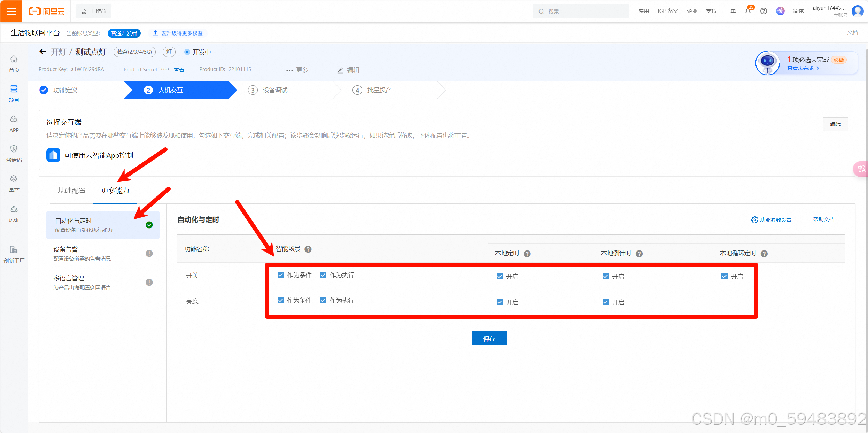Image resolution: width=868 pixels, height=433 pixels.
Task: Uncheck 作为执行 for 亮度 row
Action: pyautogui.click(x=323, y=300)
